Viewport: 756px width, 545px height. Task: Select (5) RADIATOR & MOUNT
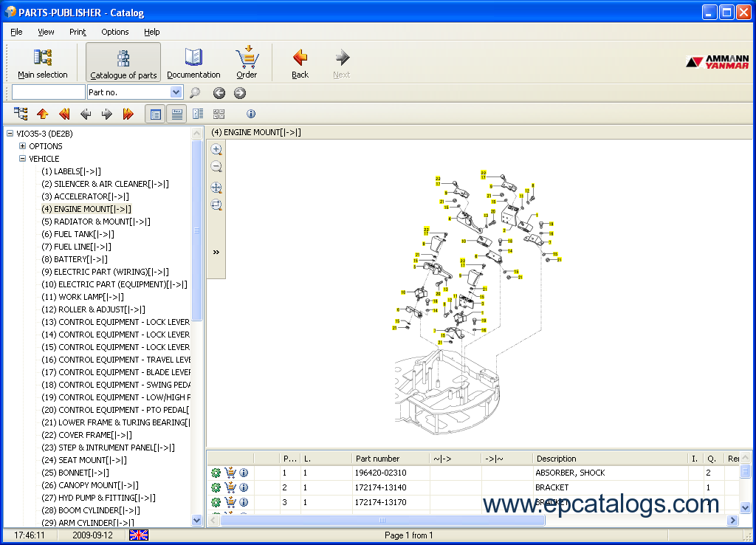click(x=96, y=222)
